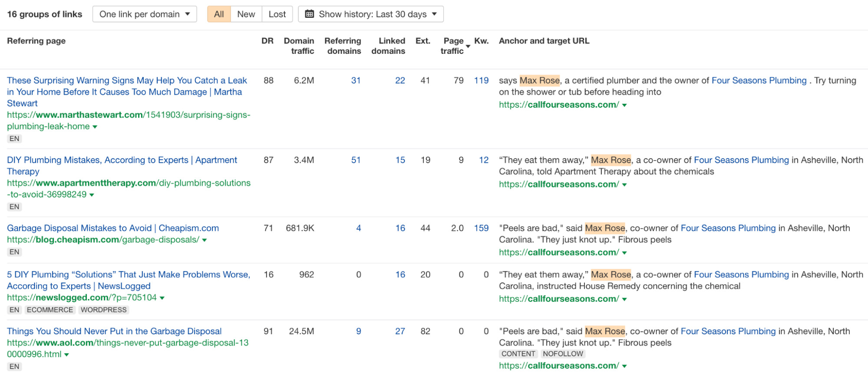Click keywords value 159 for Cheapism row
This screenshot has width=868, height=375.
pyautogui.click(x=482, y=228)
